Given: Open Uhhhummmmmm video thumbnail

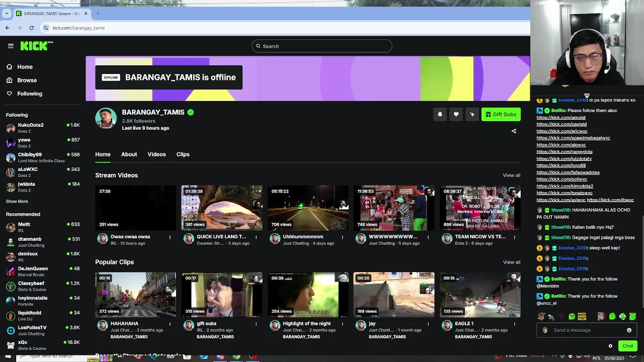Looking at the screenshot, I should click(x=308, y=208).
